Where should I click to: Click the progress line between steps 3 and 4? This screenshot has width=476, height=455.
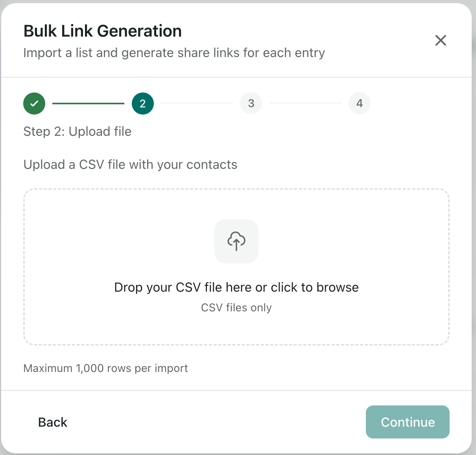(305, 103)
